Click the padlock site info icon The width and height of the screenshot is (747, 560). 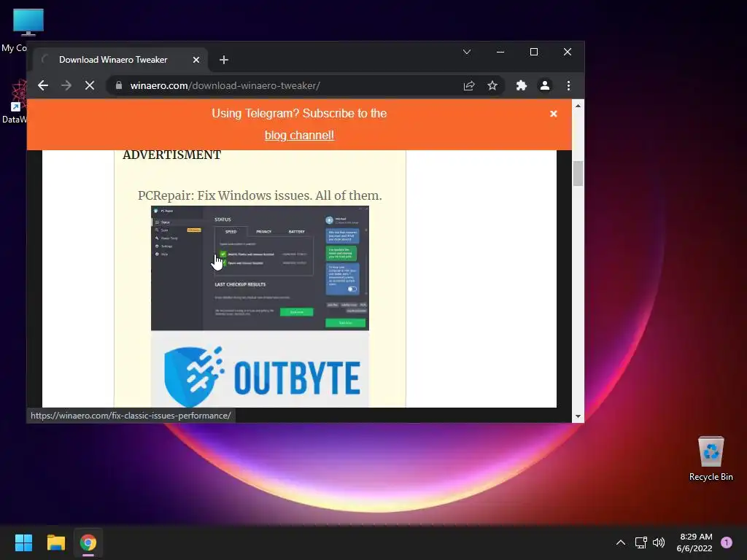click(119, 86)
